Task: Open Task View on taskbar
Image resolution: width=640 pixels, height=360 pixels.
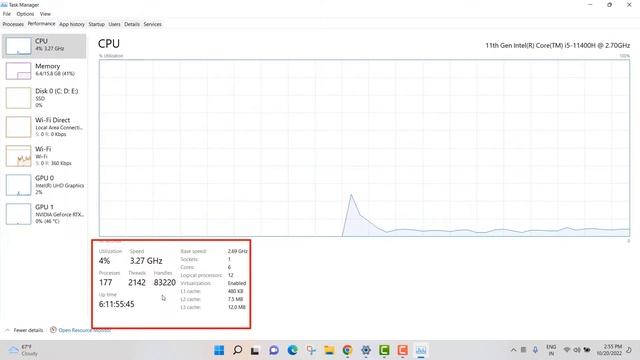Action: [255, 350]
